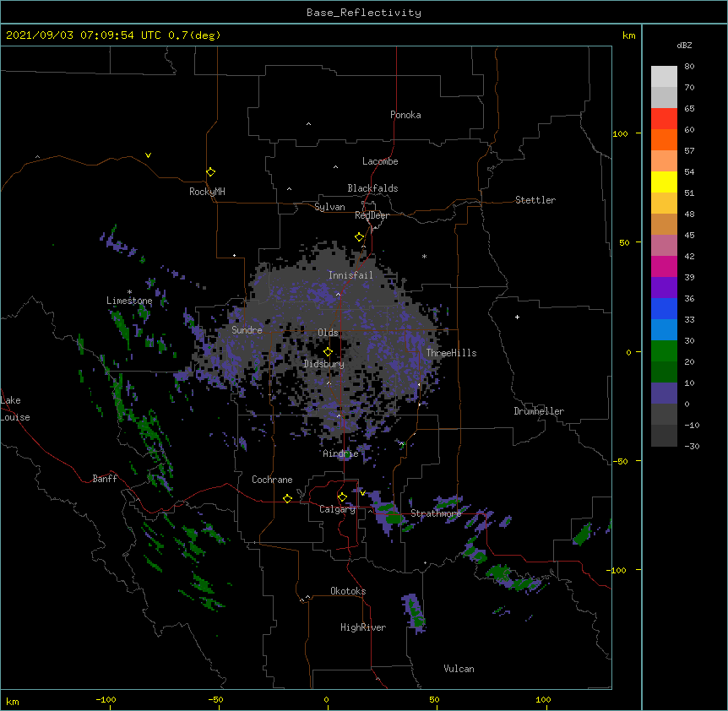Click the km unit label at bottom left
The width and height of the screenshot is (728, 711).
pos(13,701)
